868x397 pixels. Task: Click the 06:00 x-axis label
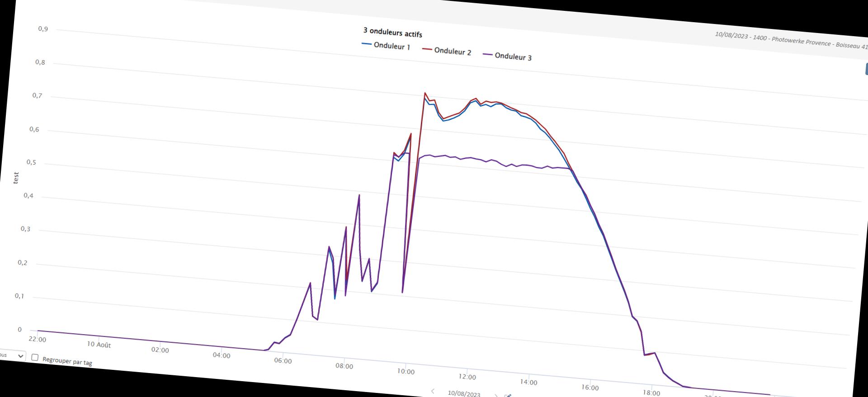[x=283, y=361]
